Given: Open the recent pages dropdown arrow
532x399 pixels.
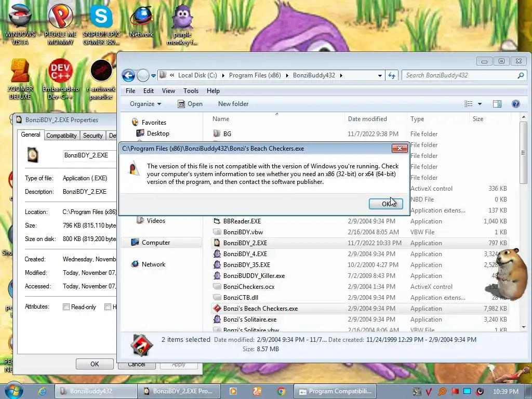Looking at the screenshot, I should click(153, 76).
